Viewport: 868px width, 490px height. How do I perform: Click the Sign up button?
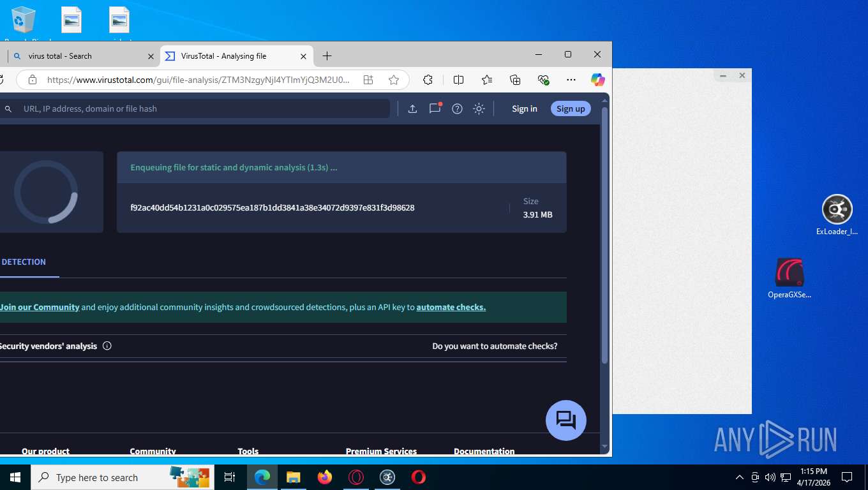(x=571, y=108)
